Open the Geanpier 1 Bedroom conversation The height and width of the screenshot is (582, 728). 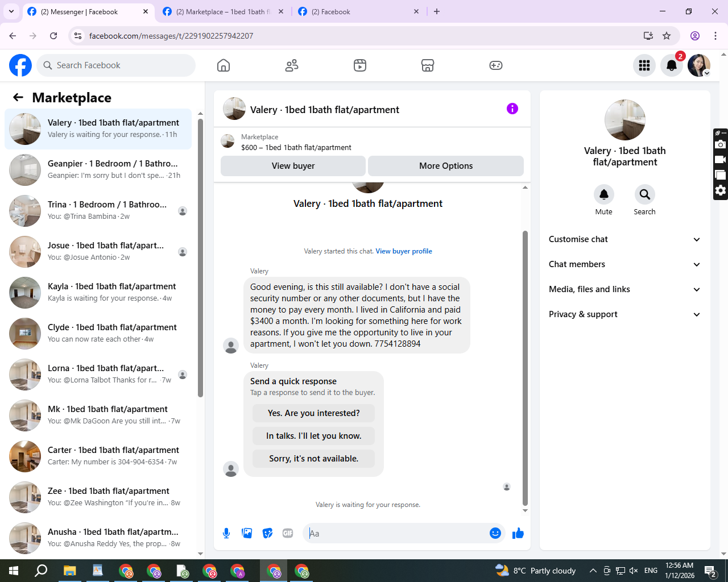[x=98, y=170]
